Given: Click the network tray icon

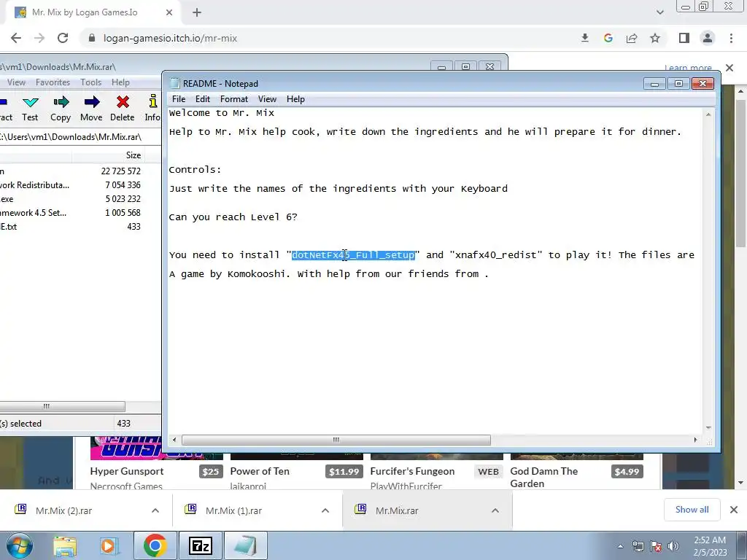Looking at the screenshot, I should (x=638, y=546).
